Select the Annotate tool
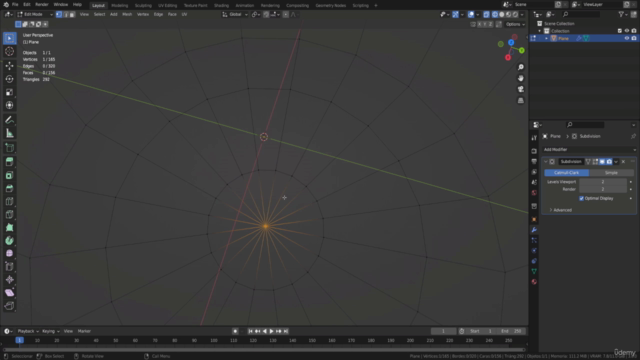Screen dimensions: 640x360 (9, 120)
